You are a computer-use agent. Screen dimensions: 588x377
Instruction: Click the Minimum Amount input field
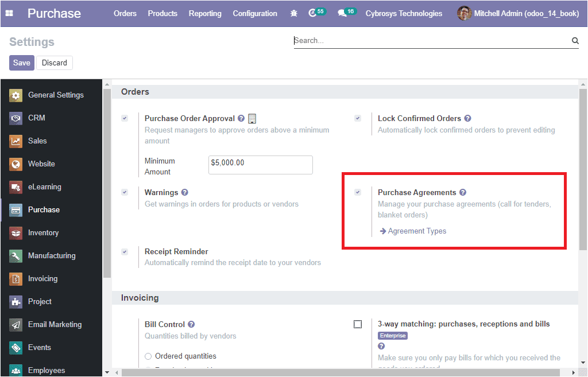click(x=261, y=165)
